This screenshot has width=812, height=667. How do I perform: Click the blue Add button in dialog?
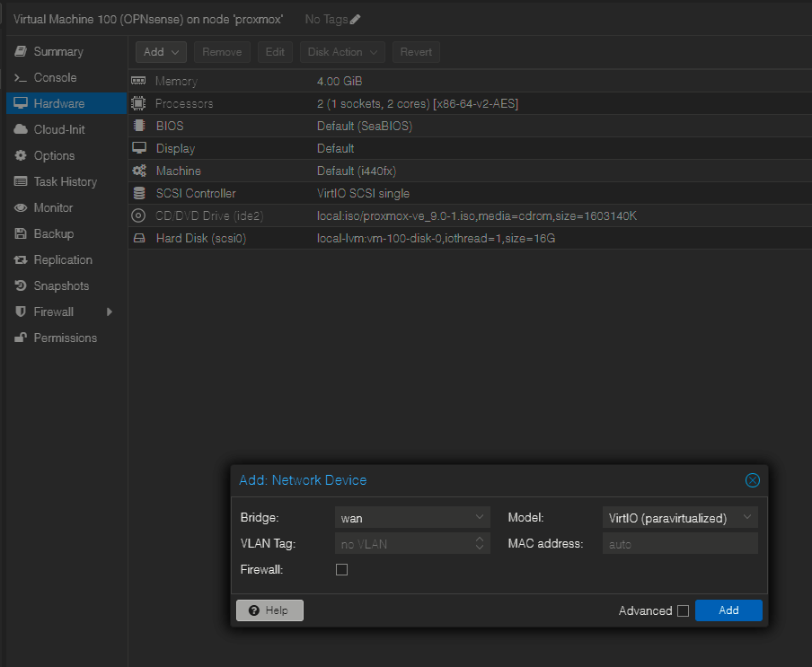pyautogui.click(x=728, y=610)
